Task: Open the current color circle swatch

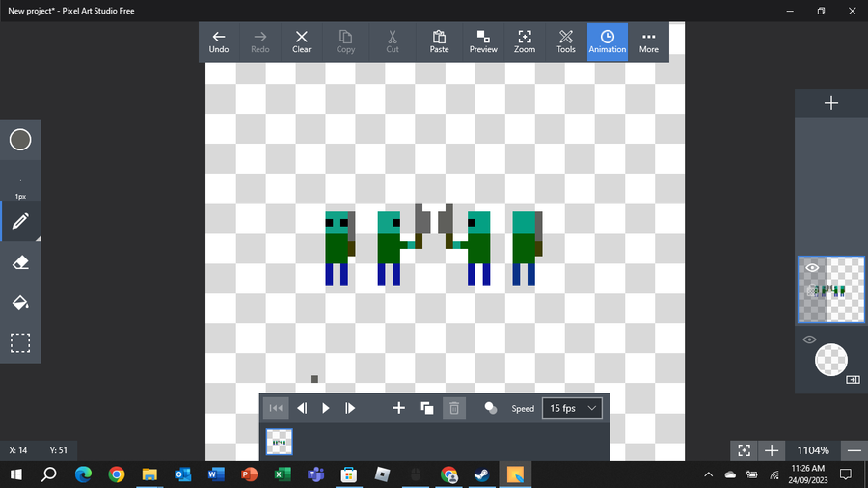Action: [x=20, y=140]
